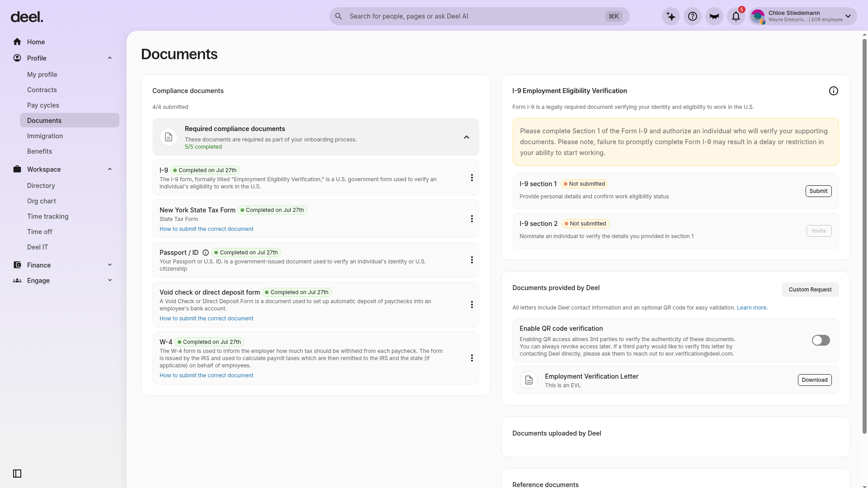868x488 pixels.
Task: Open New York State Tax Form options menu
Action: [472, 219]
